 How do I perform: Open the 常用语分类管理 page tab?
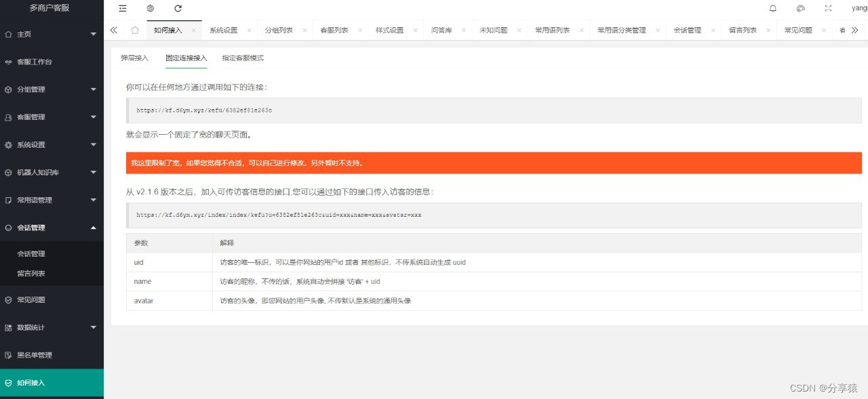point(622,30)
